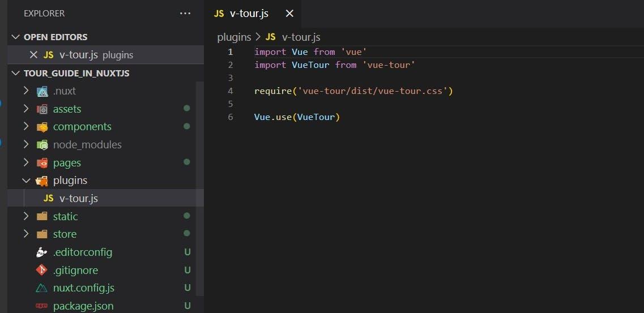This screenshot has width=644, height=313.
Task: Close v-tour.js in Open Editors list
Action: click(x=33, y=55)
